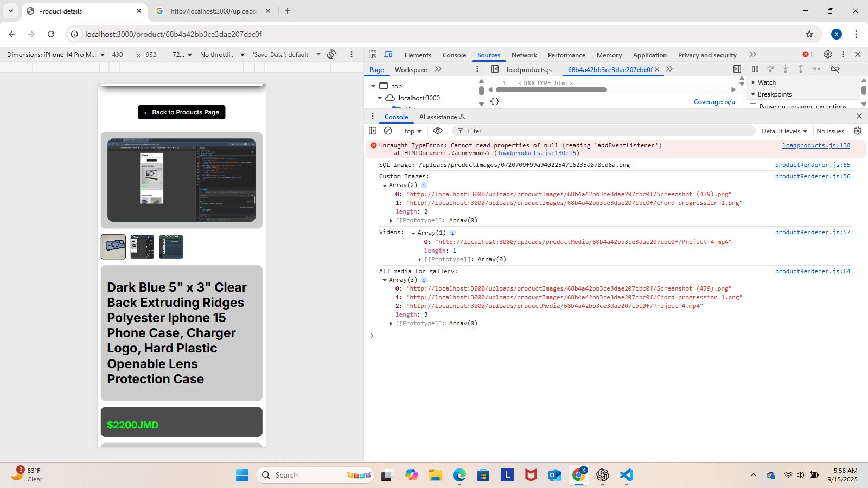Open the Dimensions iPhone 14 Pro Max dropdown
This screenshot has width=868, height=488.
pos(56,55)
